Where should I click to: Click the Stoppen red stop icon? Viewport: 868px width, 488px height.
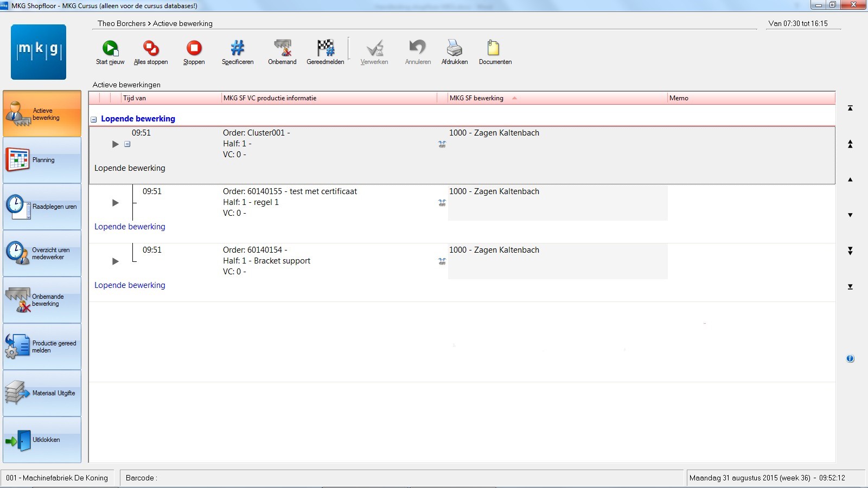tap(194, 48)
